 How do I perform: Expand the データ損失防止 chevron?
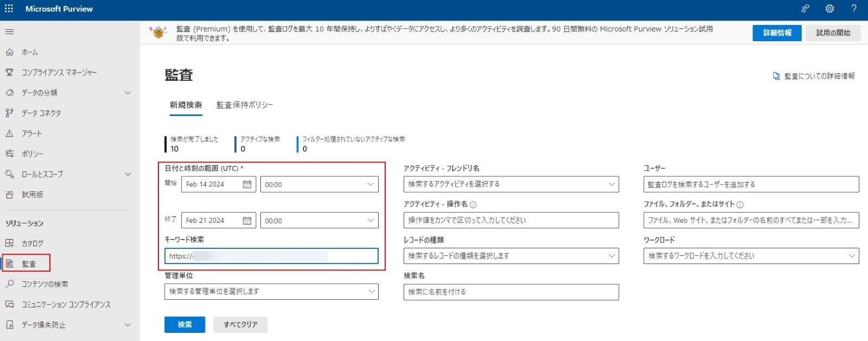pyautogui.click(x=128, y=325)
